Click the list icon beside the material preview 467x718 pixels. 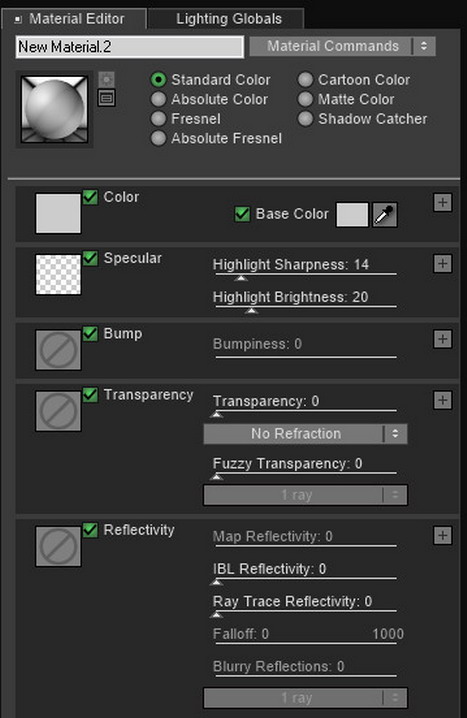[106, 98]
